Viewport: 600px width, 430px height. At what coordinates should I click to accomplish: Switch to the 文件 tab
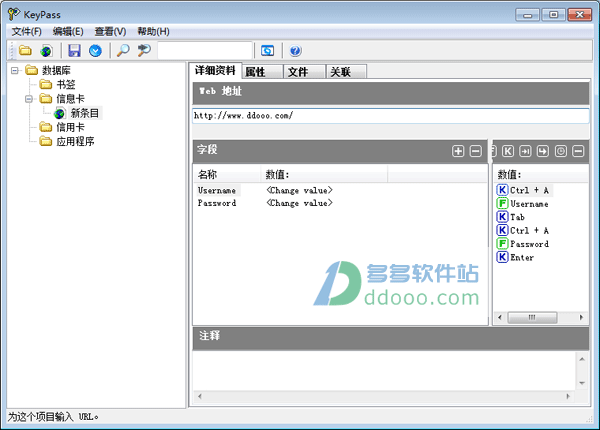pos(304,72)
